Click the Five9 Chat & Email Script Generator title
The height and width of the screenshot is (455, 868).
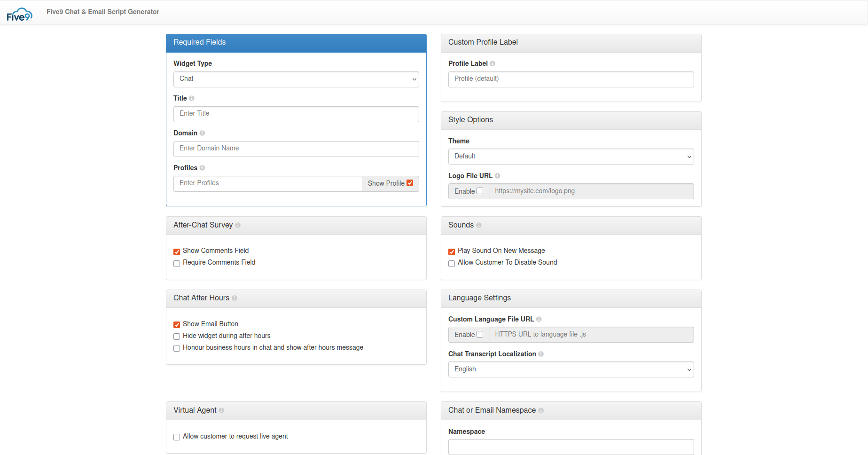103,12
